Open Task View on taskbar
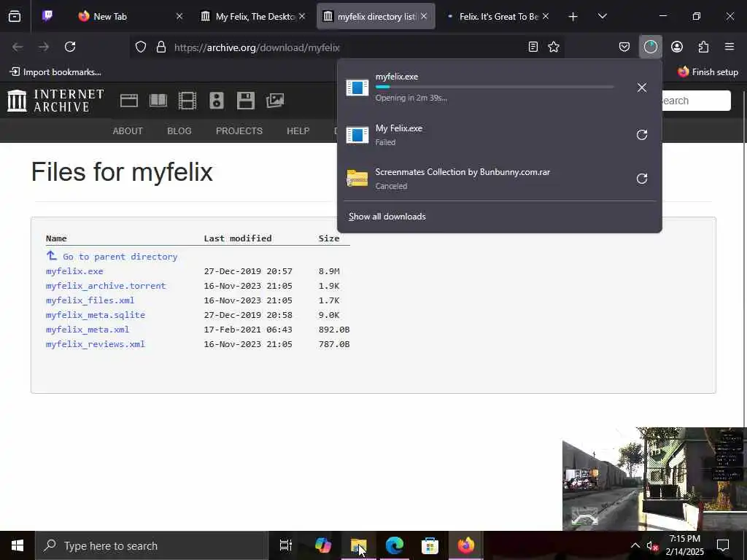Image resolution: width=747 pixels, height=560 pixels. tap(286, 545)
